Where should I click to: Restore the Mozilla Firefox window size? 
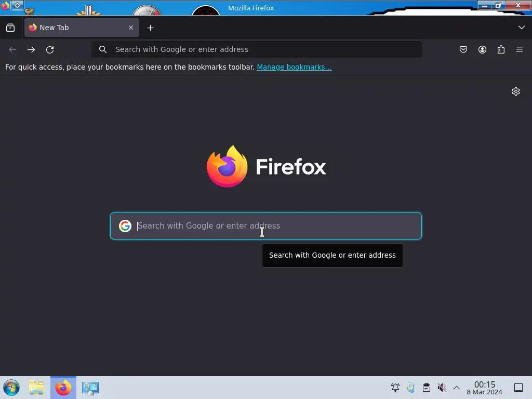(498, 5)
